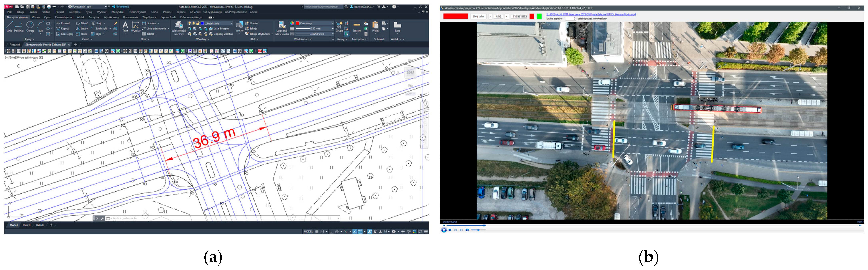Click the green color square in video player
Screen dimensions: 868x270
tap(539, 16)
